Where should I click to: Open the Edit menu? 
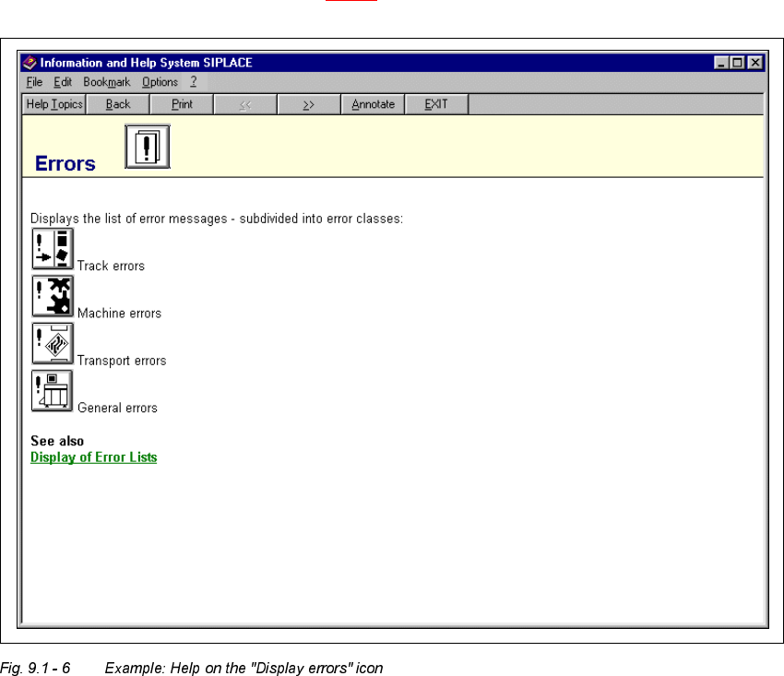coord(63,82)
